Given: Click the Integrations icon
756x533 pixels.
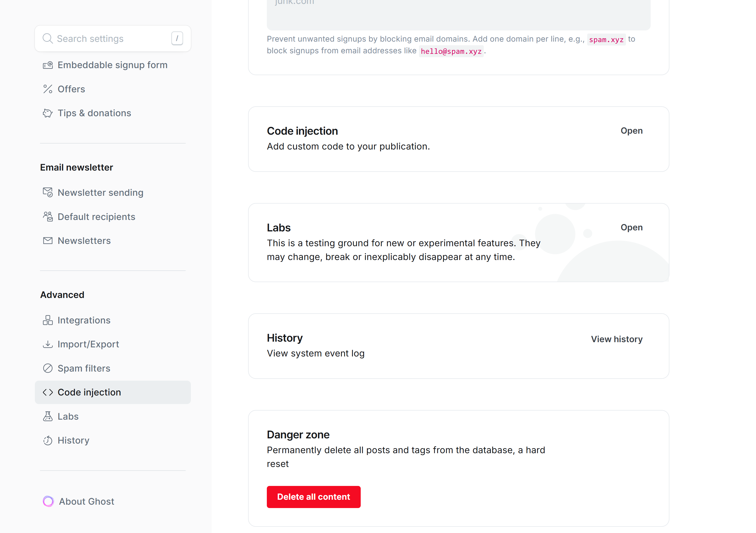Looking at the screenshot, I should 48,320.
